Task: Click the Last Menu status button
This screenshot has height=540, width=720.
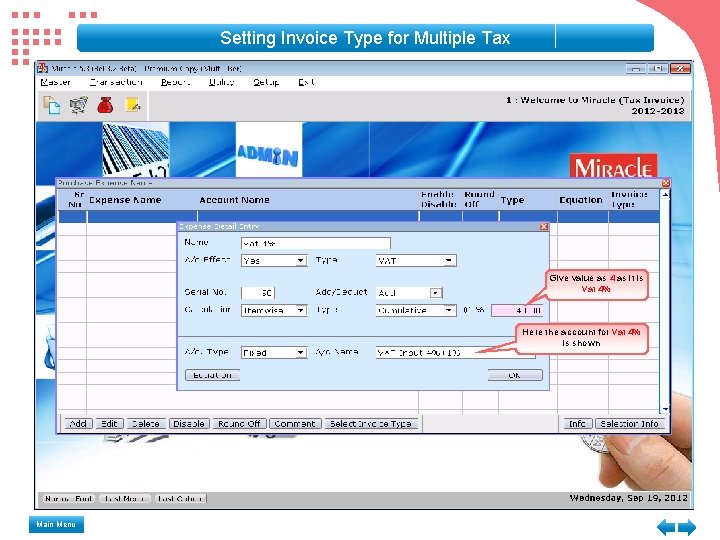Action: click(124, 499)
